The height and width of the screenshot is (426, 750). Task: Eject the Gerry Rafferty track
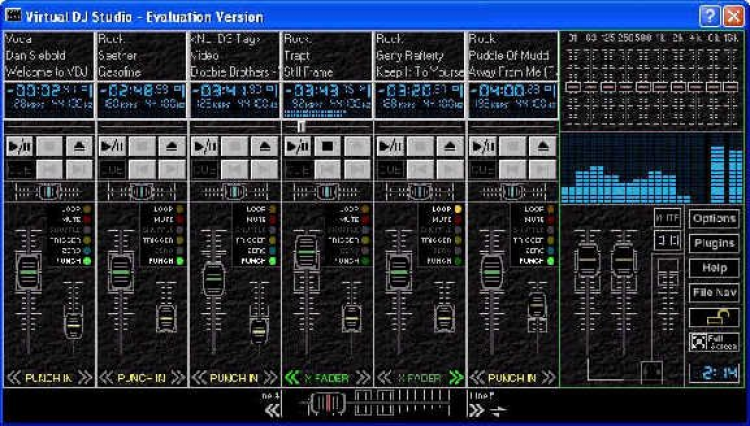[x=450, y=146]
